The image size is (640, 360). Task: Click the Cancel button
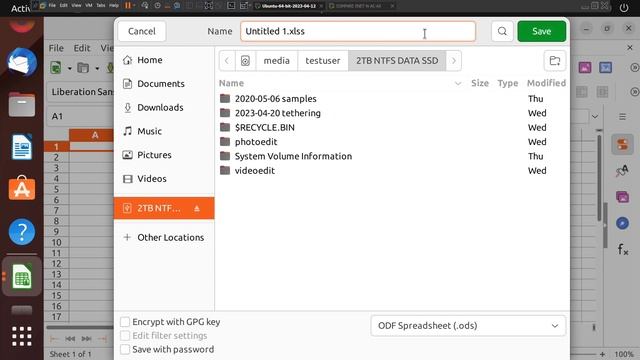pyautogui.click(x=142, y=31)
